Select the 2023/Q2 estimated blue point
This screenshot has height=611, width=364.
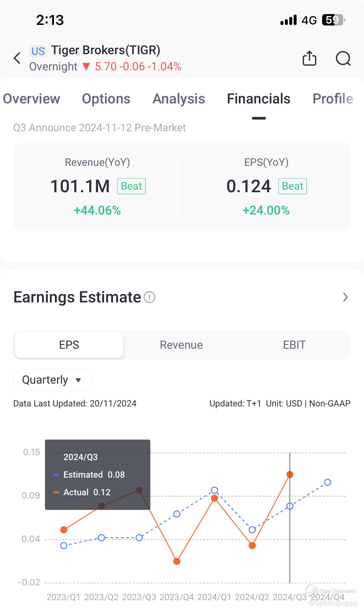pyautogui.click(x=101, y=538)
